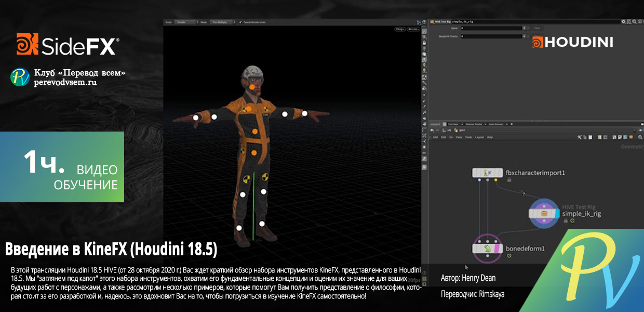Click the checkered display icon in viewport toolbar
644x312 pixels.
424,76
